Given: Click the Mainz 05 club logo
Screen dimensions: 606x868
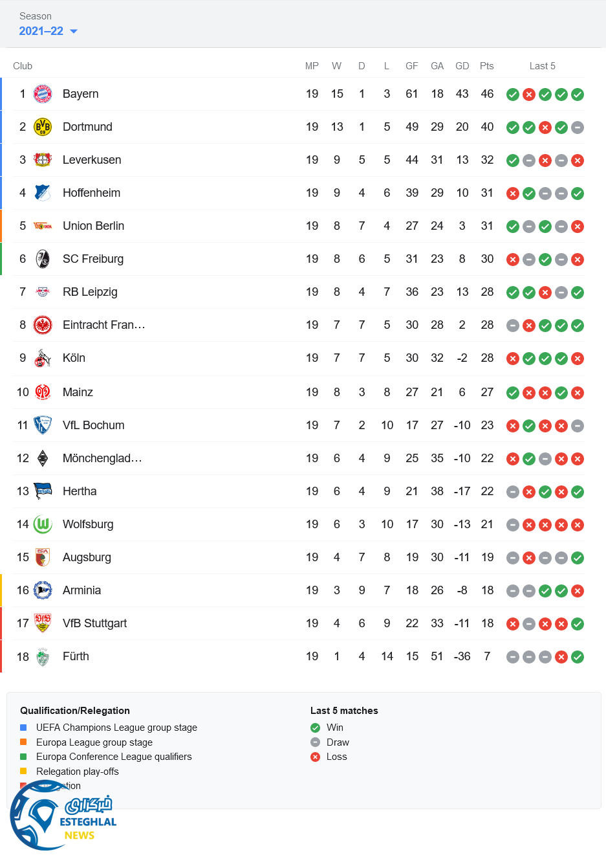Looking at the screenshot, I should coord(43,392).
